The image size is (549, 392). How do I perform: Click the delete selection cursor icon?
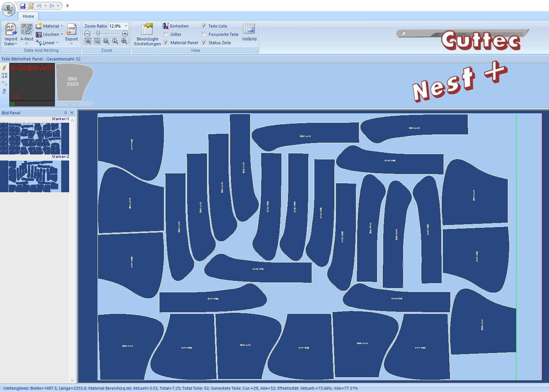point(5,83)
